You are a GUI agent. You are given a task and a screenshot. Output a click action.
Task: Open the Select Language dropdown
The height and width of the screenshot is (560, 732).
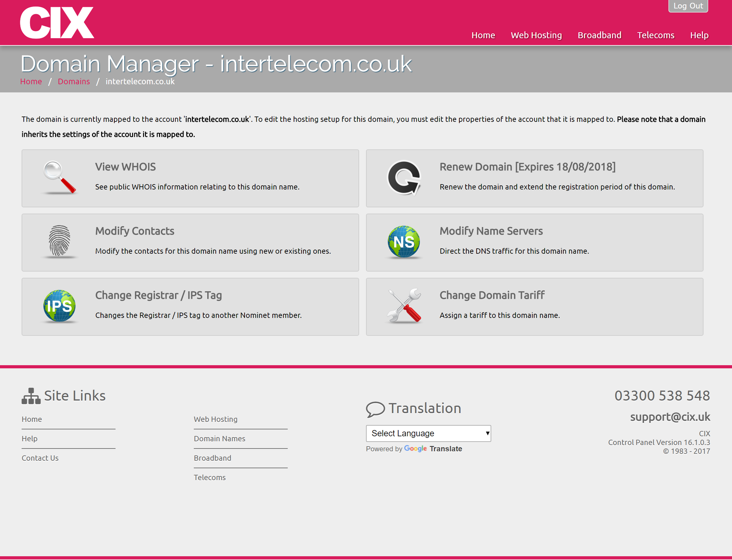click(428, 433)
